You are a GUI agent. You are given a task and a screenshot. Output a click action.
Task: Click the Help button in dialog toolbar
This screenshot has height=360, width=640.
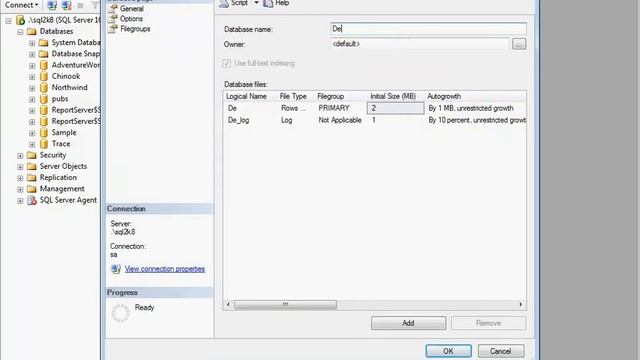(276, 3)
